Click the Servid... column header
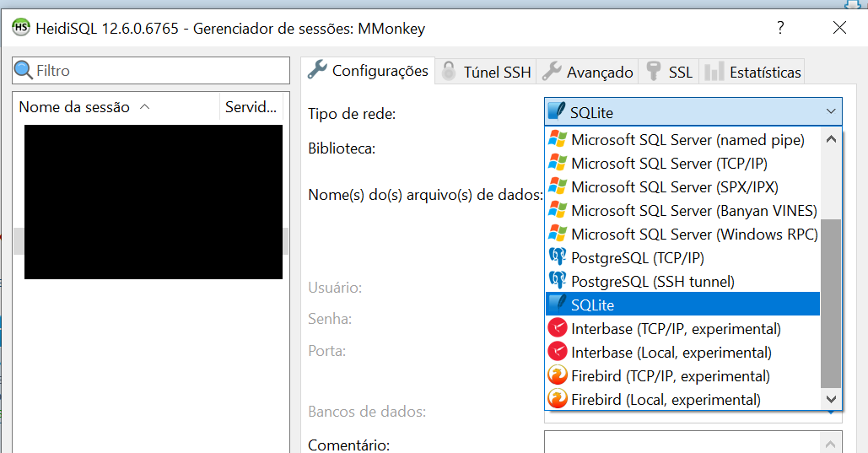Viewport: 868px width, 453px height. [x=251, y=107]
